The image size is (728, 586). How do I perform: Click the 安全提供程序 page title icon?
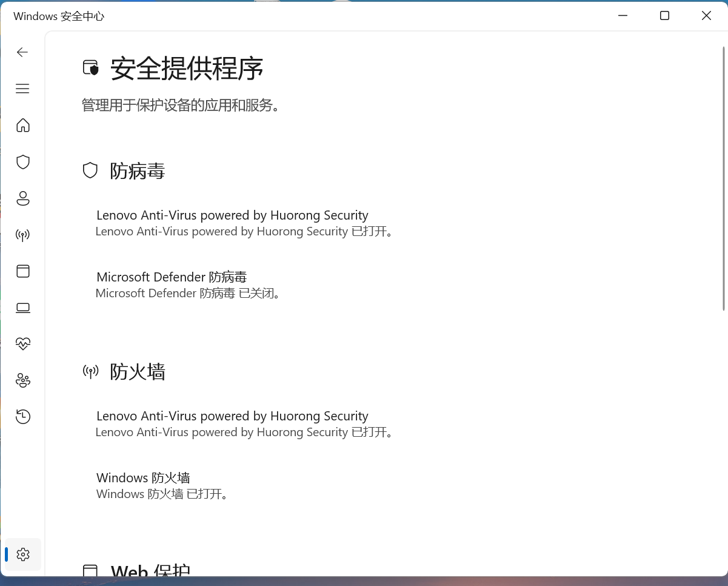tap(90, 67)
